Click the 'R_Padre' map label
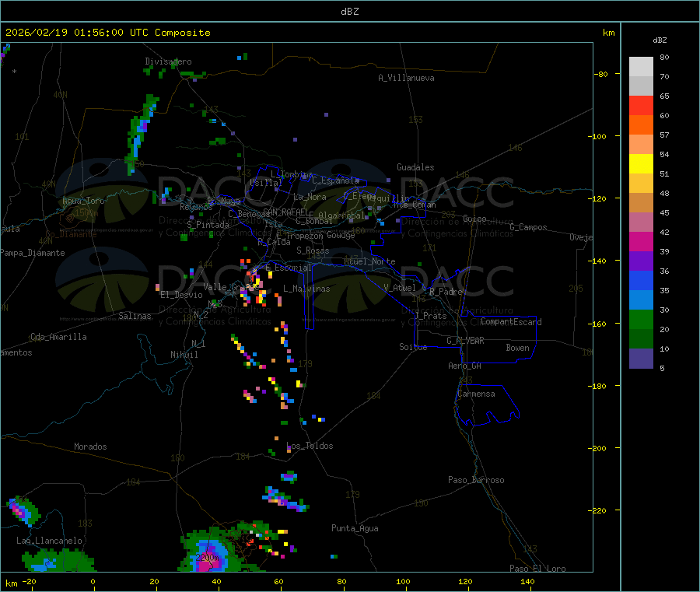The height and width of the screenshot is (592, 700). (x=446, y=292)
